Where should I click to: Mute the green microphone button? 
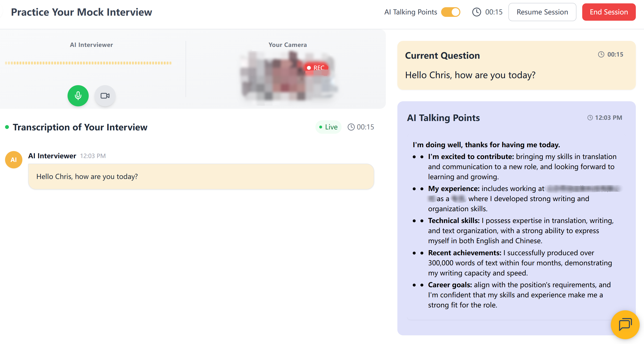(x=78, y=96)
